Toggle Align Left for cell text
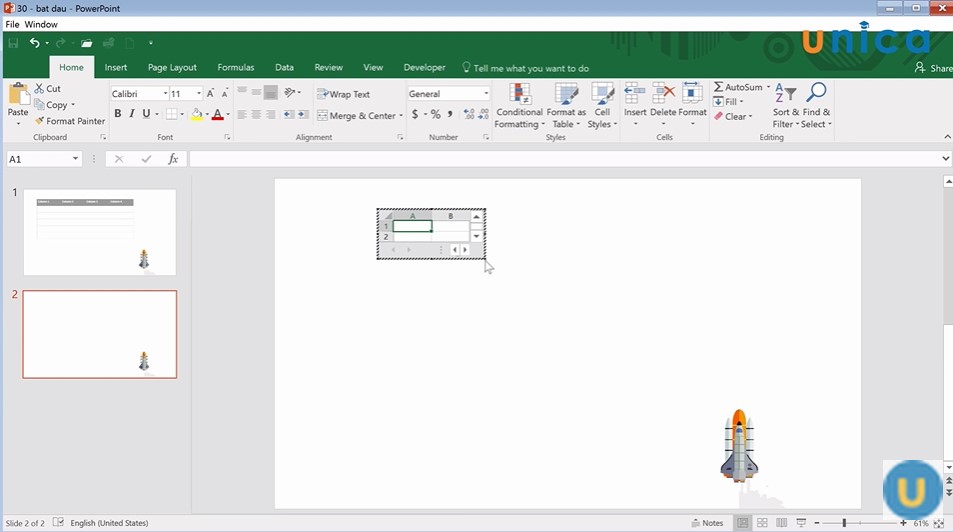Image resolution: width=953 pixels, height=532 pixels. (x=242, y=114)
